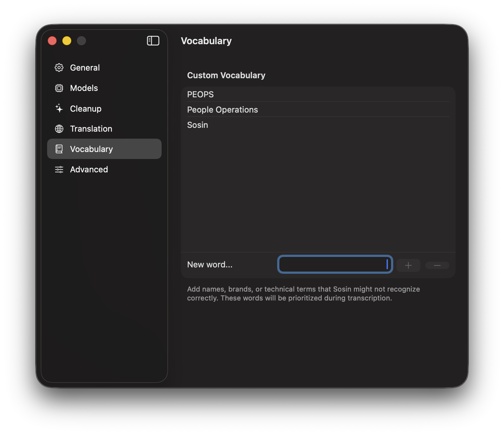Click the Cleanup sparkle icon
This screenshot has width=504, height=435.
point(59,108)
